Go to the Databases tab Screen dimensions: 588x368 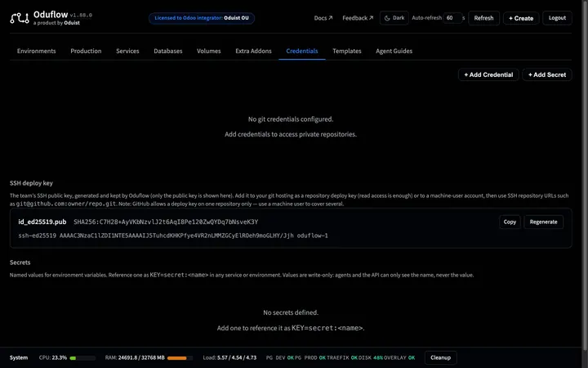click(168, 51)
